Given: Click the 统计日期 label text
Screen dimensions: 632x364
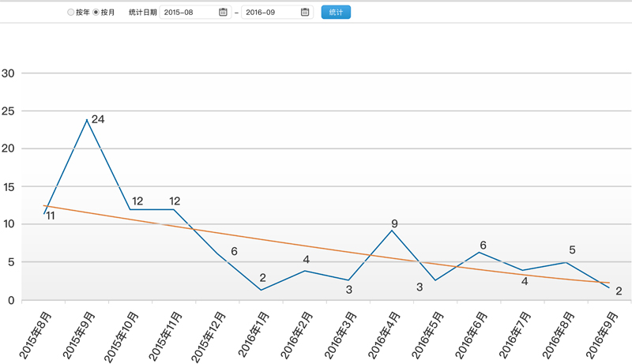Looking at the screenshot, I should [142, 13].
